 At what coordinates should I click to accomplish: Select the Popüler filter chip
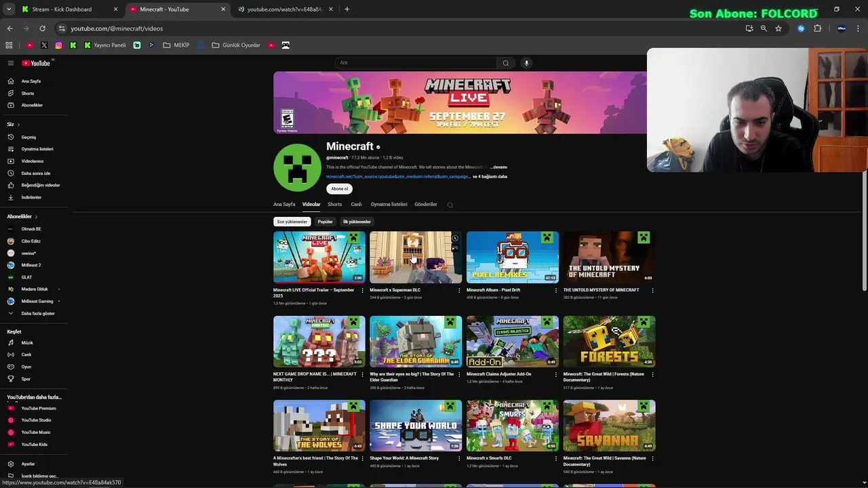coord(325,222)
